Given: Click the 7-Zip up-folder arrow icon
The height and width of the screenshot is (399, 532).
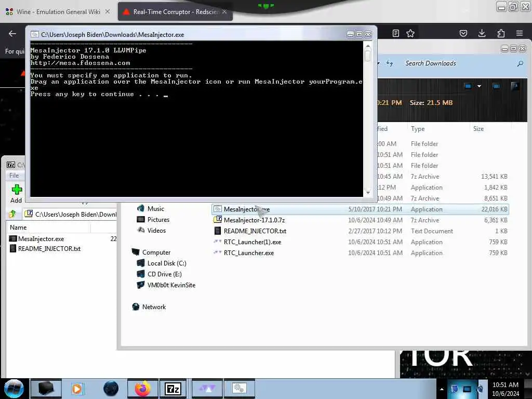Looking at the screenshot, I should pos(12,214).
